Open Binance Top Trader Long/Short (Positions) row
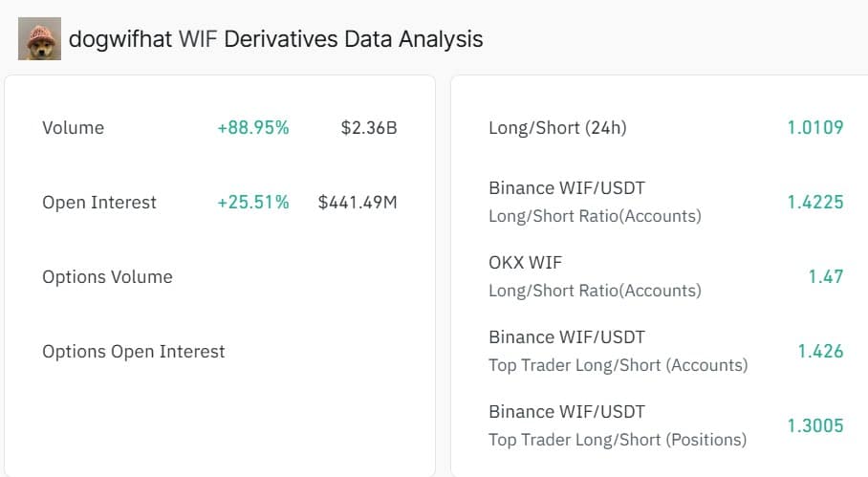Viewport: 868px width, 477px height. coord(618,425)
